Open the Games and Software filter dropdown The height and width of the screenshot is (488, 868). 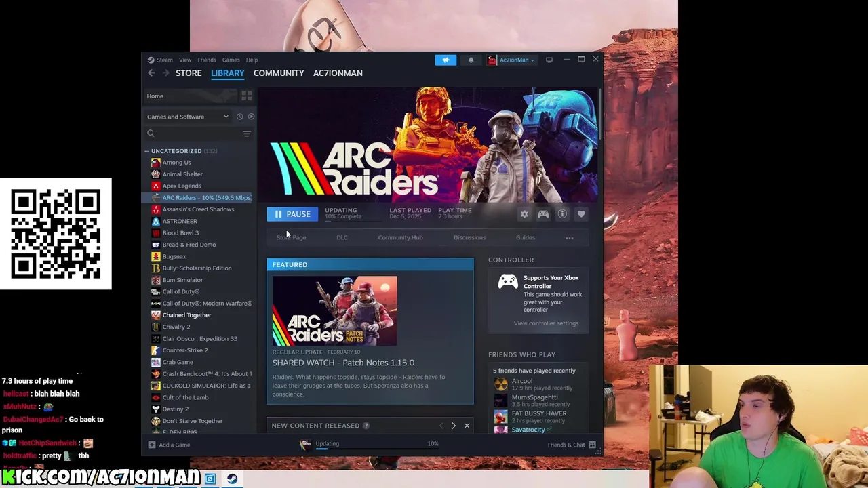tap(188, 117)
